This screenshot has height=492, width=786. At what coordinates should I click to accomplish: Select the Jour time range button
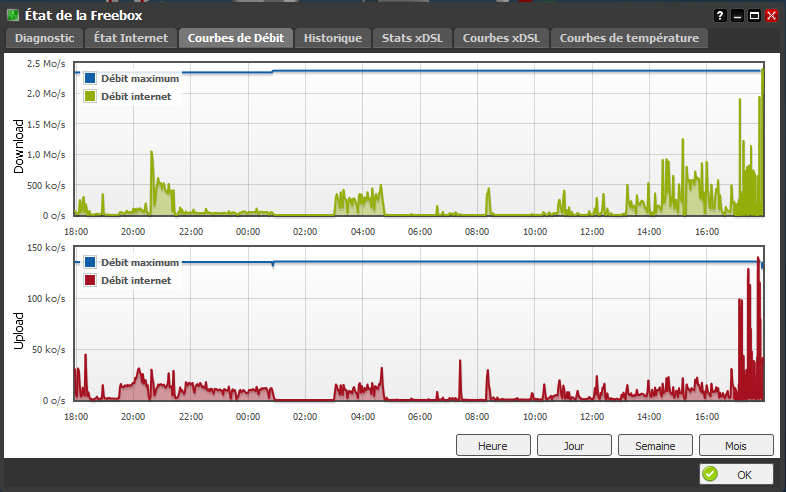click(574, 445)
